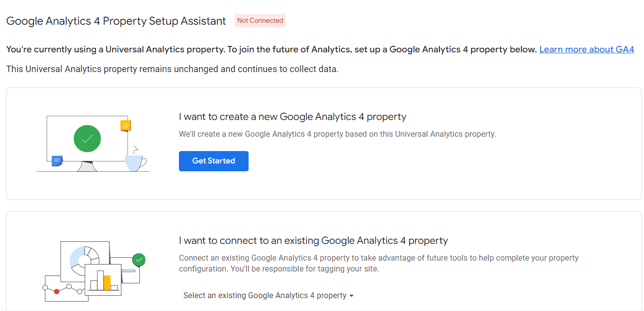Select the "connect to an existing" property heading

point(313,241)
